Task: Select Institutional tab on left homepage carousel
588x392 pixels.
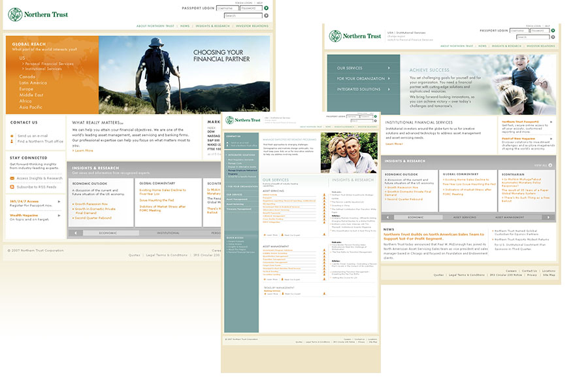Action: (x=168, y=233)
